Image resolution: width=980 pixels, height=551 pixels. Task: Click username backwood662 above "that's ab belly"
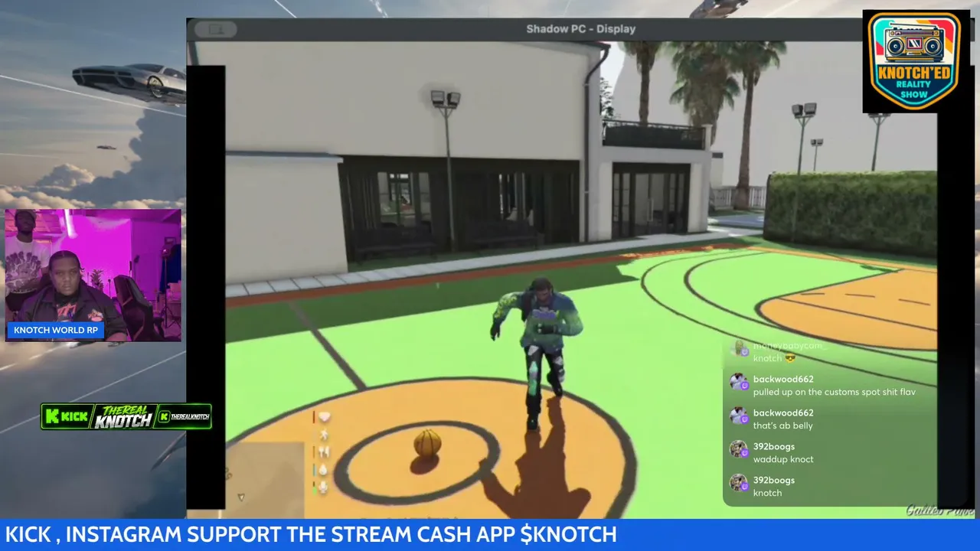pos(783,413)
